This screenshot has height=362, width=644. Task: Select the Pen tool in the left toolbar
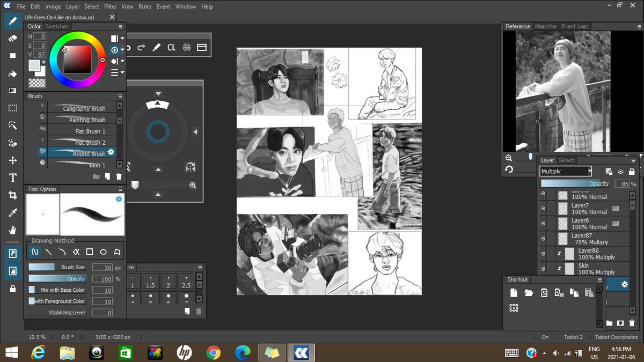tap(12, 21)
